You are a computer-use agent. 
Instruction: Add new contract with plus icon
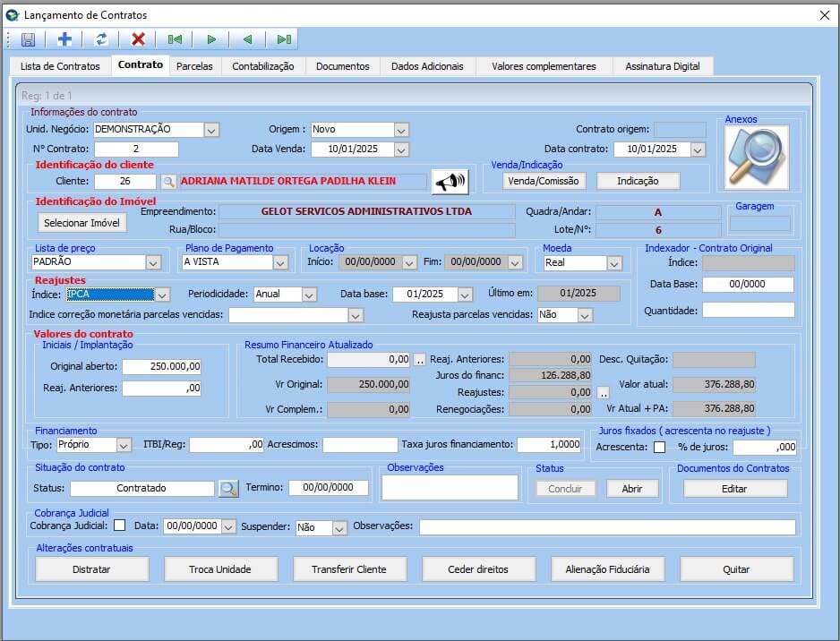coord(64,39)
